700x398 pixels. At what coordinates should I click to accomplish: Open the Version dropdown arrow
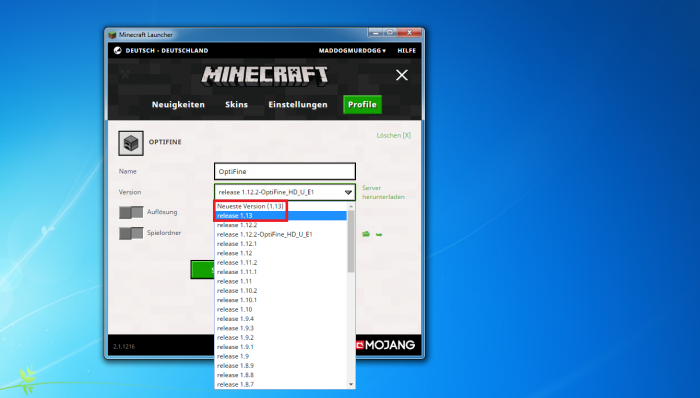[x=348, y=192]
